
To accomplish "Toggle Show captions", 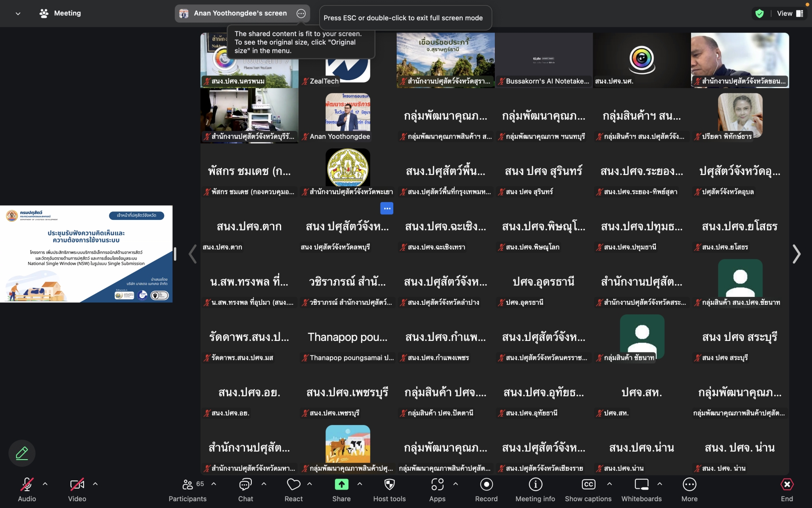I will (x=588, y=485).
